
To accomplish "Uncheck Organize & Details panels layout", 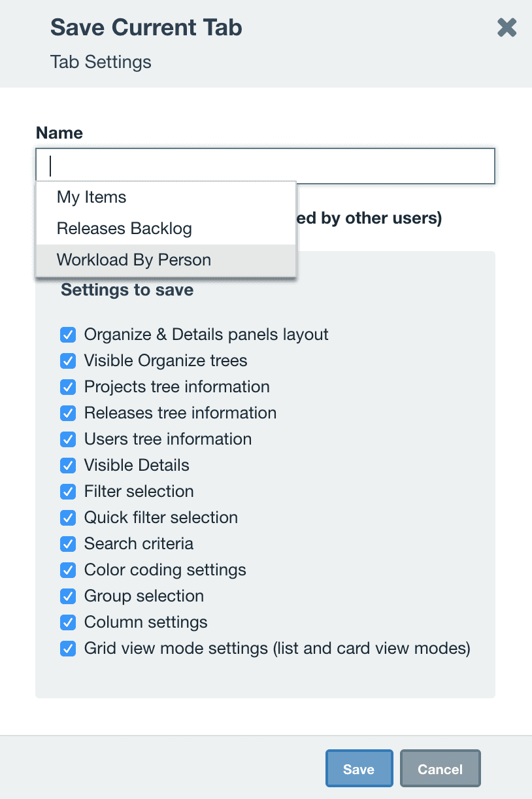I will (x=68, y=334).
